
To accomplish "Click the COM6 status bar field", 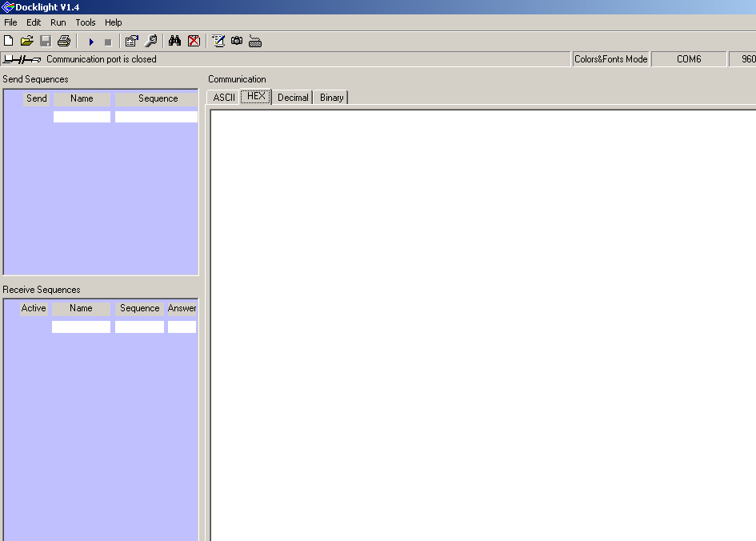I will pos(689,59).
